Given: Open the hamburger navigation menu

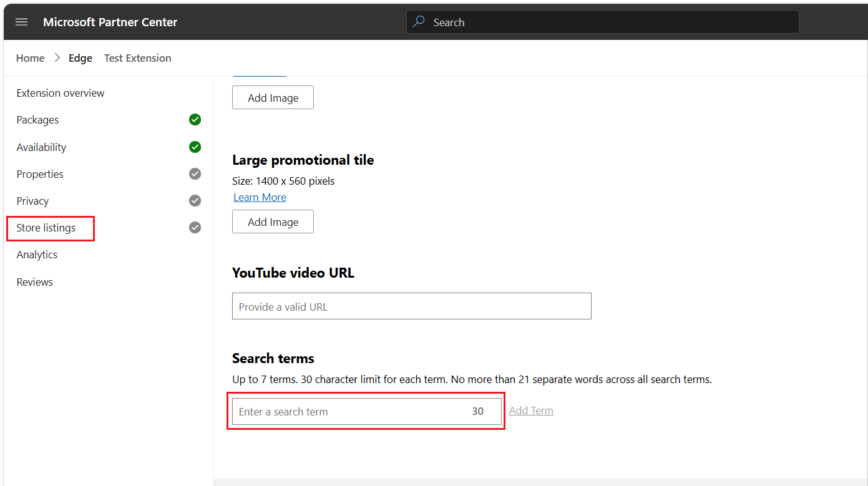Looking at the screenshot, I should (22, 22).
